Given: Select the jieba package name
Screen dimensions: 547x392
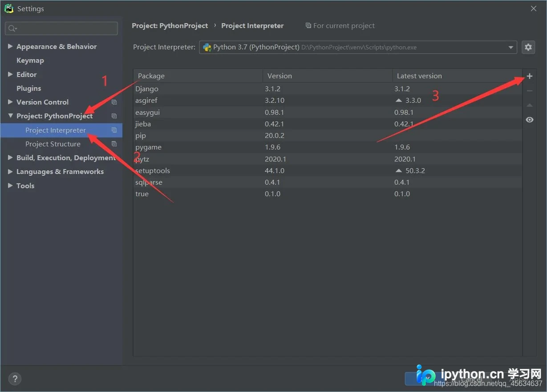Looking at the screenshot, I should point(143,124).
